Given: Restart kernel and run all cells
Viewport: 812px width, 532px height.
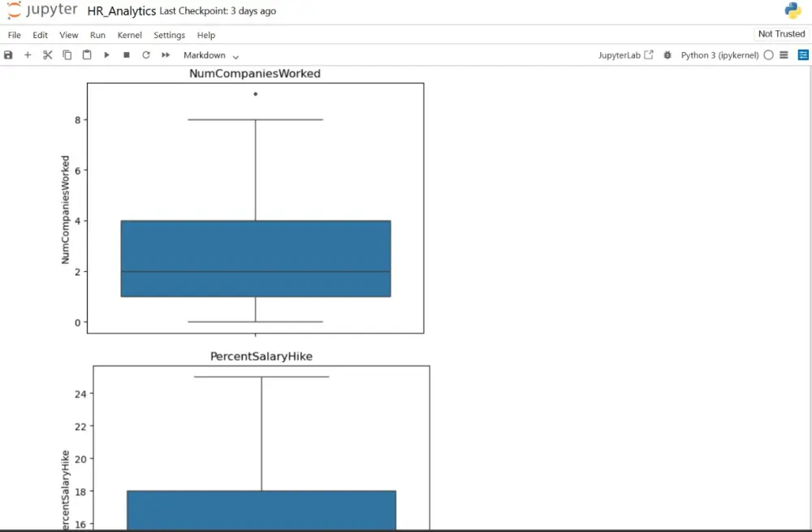Looking at the screenshot, I should [x=165, y=54].
